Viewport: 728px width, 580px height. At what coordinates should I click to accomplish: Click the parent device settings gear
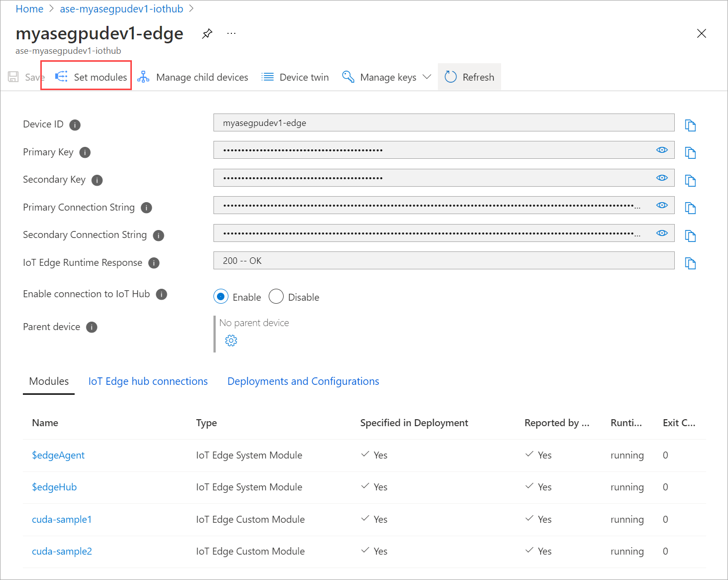(231, 341)
